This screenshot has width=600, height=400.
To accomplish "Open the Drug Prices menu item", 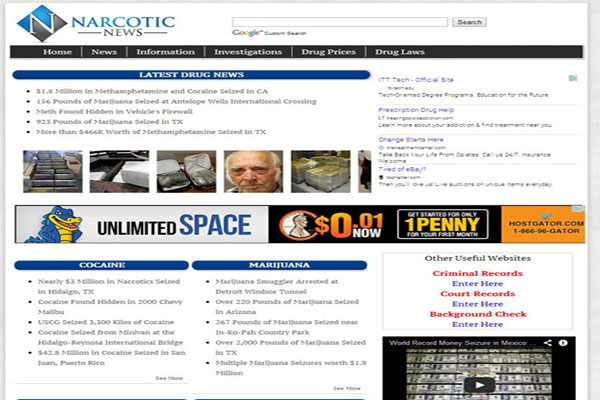I will (327, 52).
